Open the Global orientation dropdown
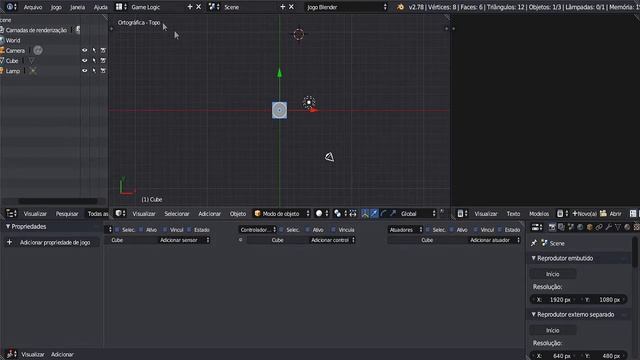This screenshot has height=360, width=640. click(418, 213)
